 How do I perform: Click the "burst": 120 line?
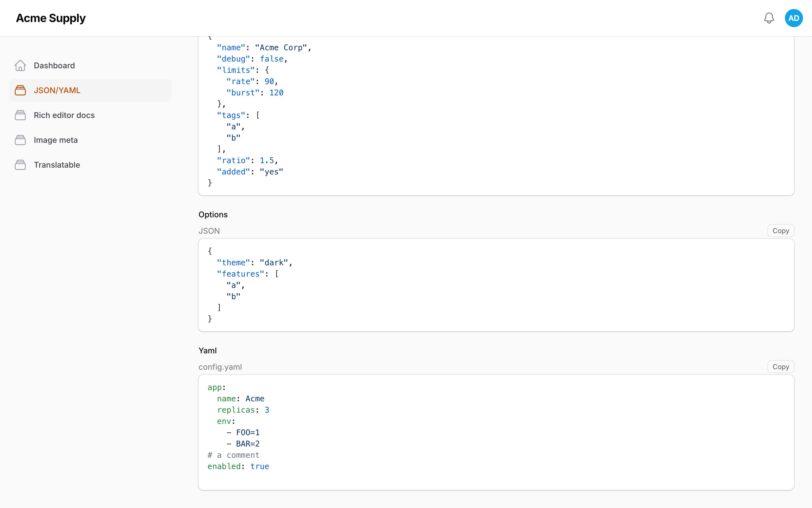[x=255, y=93]
